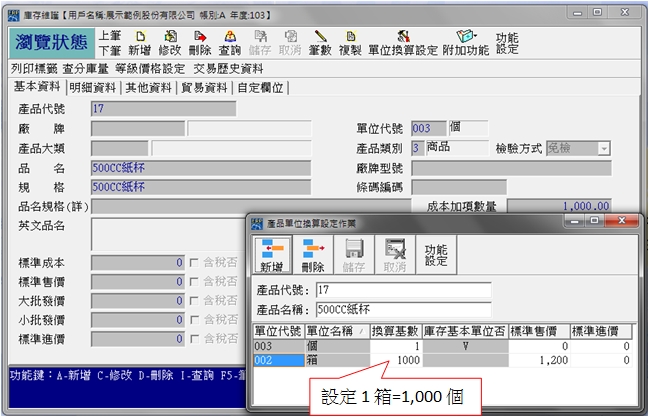Toggle 含稅否 checkbox for 標準成本
The image size is (650, 418).
pos(195,262)
